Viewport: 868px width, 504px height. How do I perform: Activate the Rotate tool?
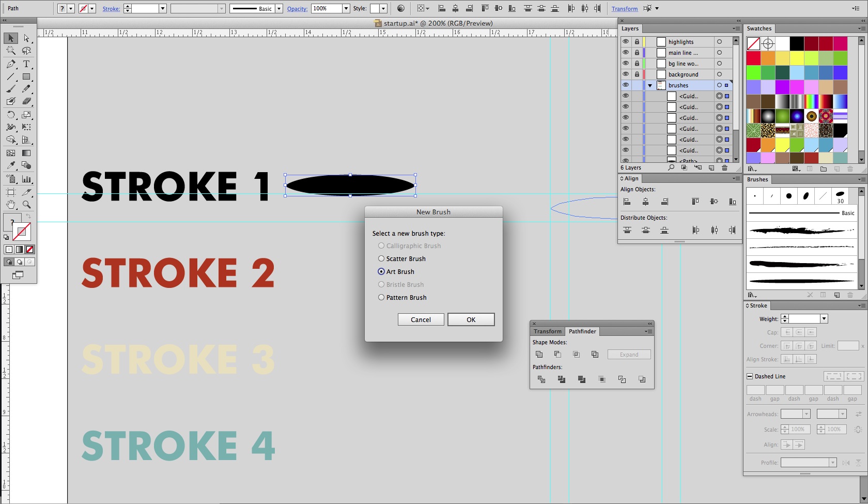[x=11, y=115]
